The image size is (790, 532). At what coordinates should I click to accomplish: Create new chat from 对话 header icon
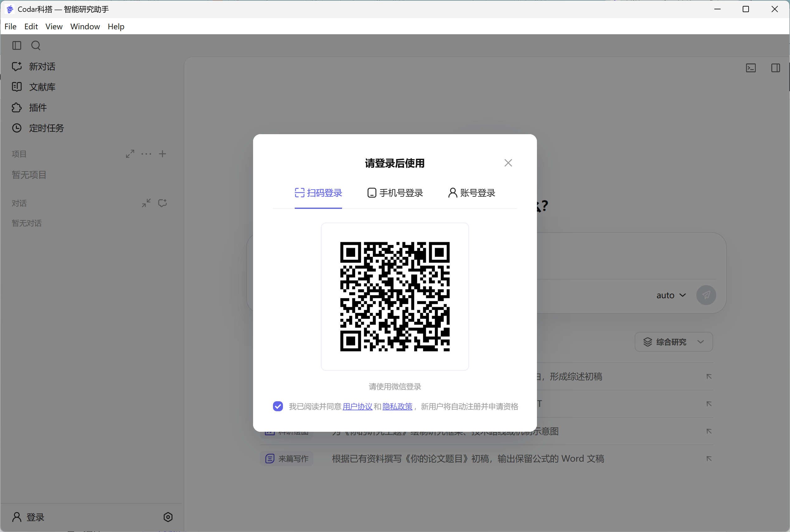(162, 203)
